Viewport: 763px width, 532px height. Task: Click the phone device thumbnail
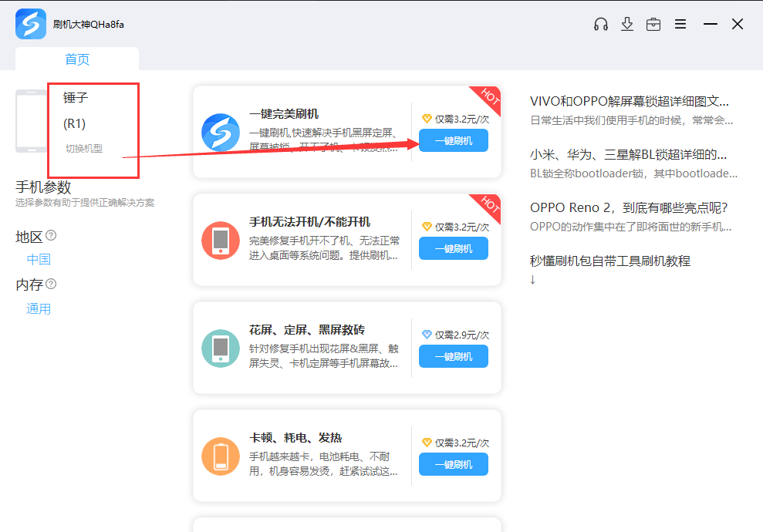click(31, 121)
